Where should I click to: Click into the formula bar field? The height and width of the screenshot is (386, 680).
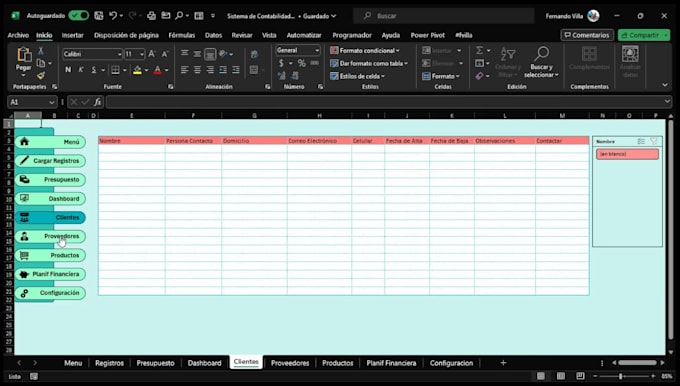[385, 102]
